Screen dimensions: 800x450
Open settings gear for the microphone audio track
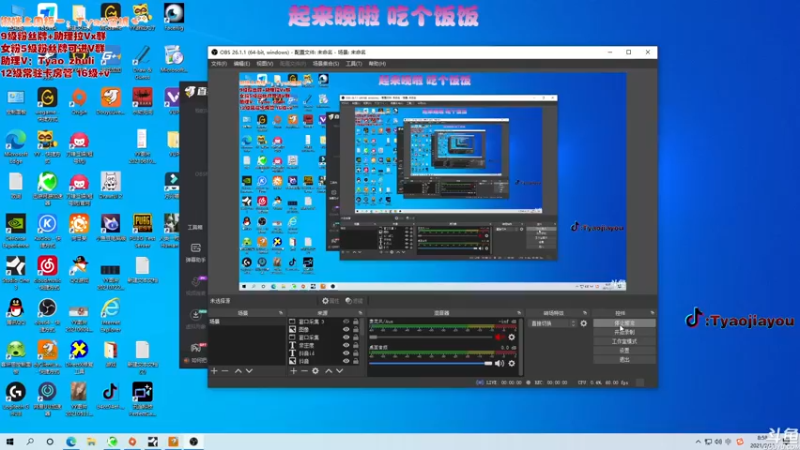(512, 337)
